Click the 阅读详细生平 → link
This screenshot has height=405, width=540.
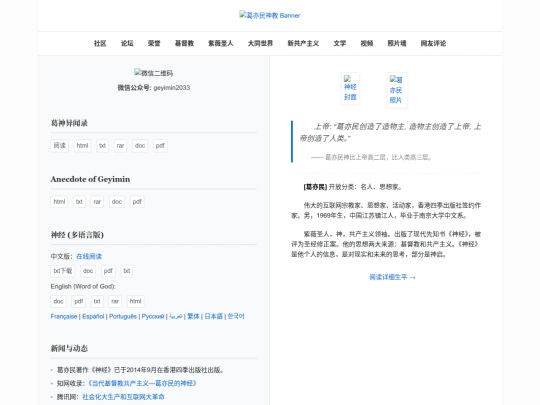(393, 277)
